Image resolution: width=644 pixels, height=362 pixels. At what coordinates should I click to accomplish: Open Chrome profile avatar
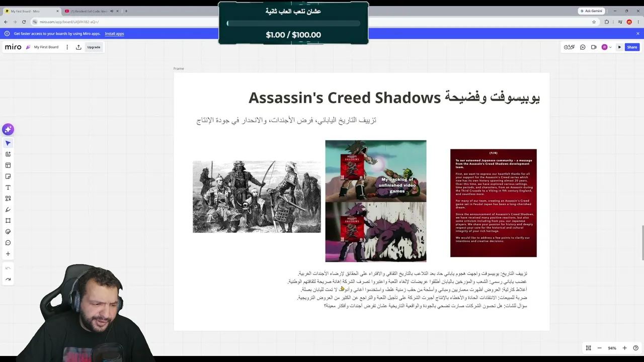(x=629, y=22)
